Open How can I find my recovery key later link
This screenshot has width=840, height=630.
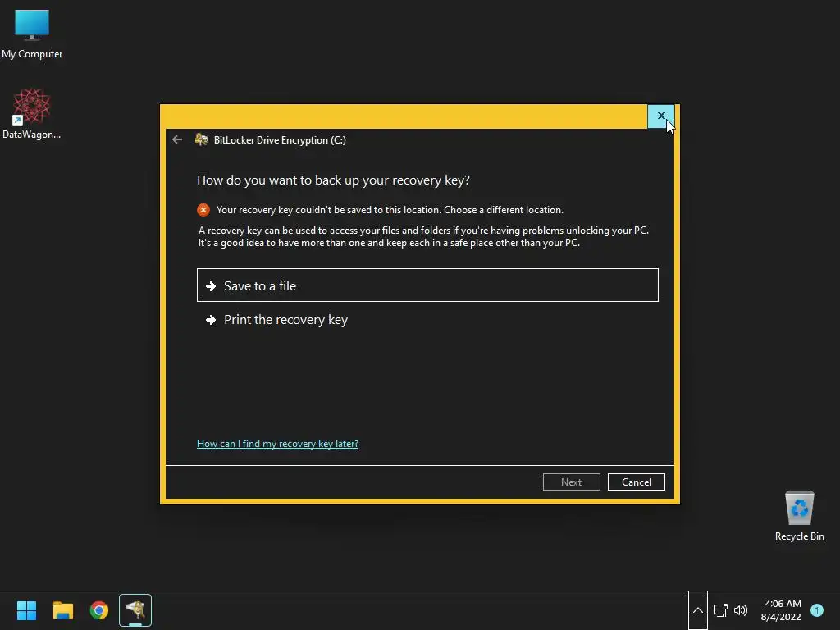[x=277, y=444]
